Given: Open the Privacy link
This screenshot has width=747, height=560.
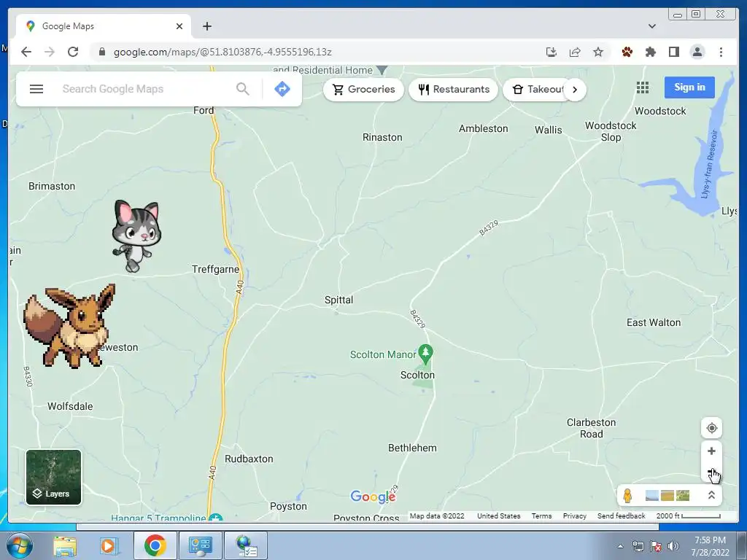Looking at the screenshot, I should (575, 516).
